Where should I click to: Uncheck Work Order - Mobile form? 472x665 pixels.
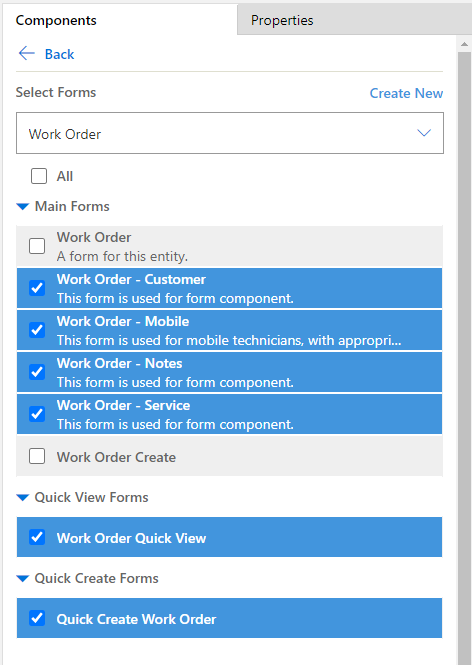pyautogui.click(x=37, y=330)
